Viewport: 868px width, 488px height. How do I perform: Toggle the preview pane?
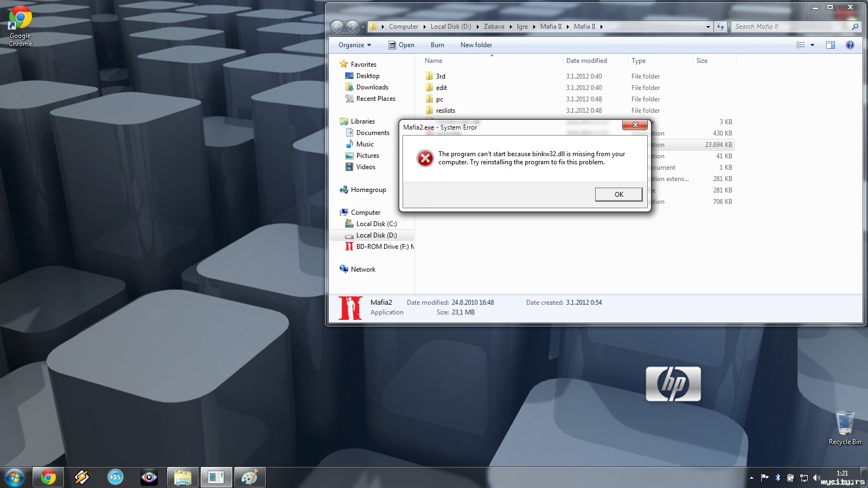(830, 45)
